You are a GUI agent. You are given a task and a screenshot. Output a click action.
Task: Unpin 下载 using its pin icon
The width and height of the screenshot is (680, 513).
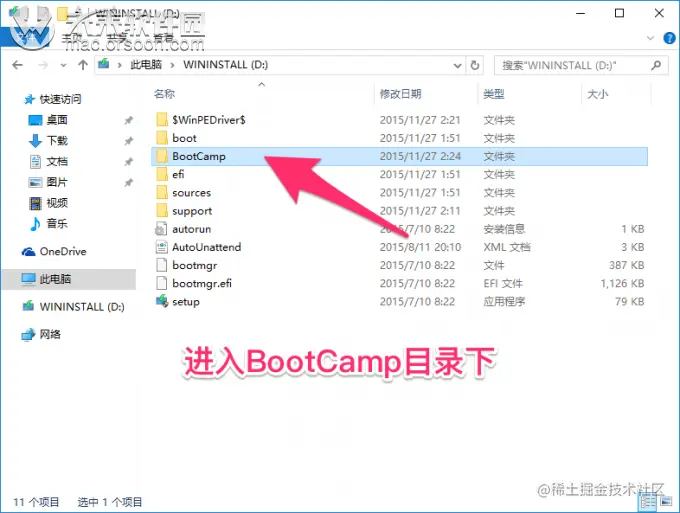[128, 141]
